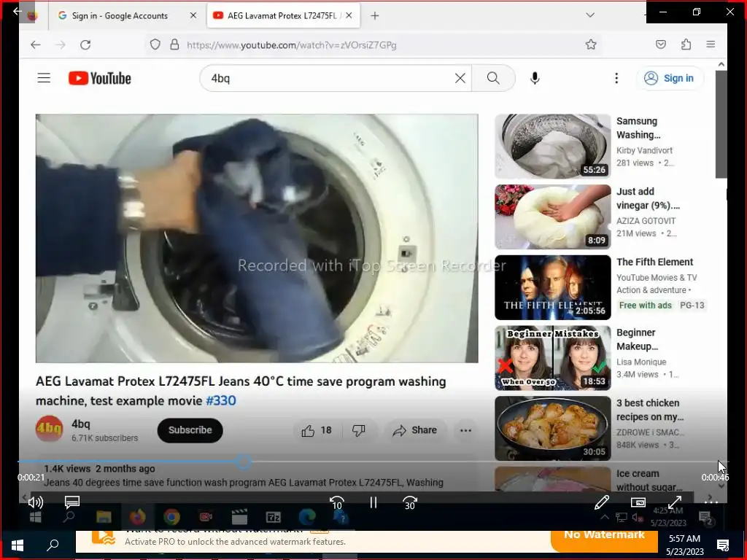Open the 4bq channel name link

(80, 424)
